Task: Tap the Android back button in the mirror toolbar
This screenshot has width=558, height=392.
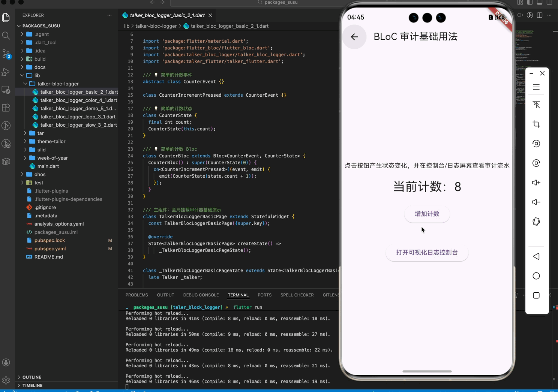Action: pyautogui.click(x=536, y=256)
